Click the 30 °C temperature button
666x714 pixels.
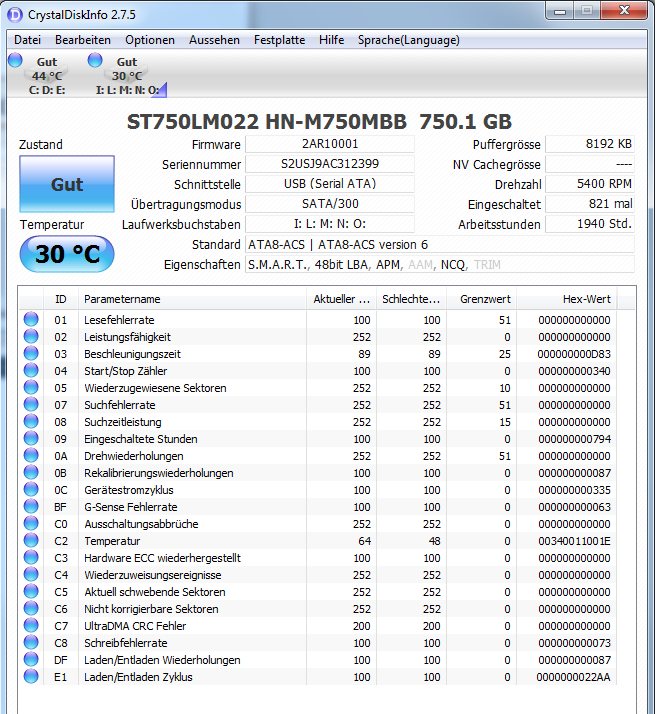(x=67, y=254)
